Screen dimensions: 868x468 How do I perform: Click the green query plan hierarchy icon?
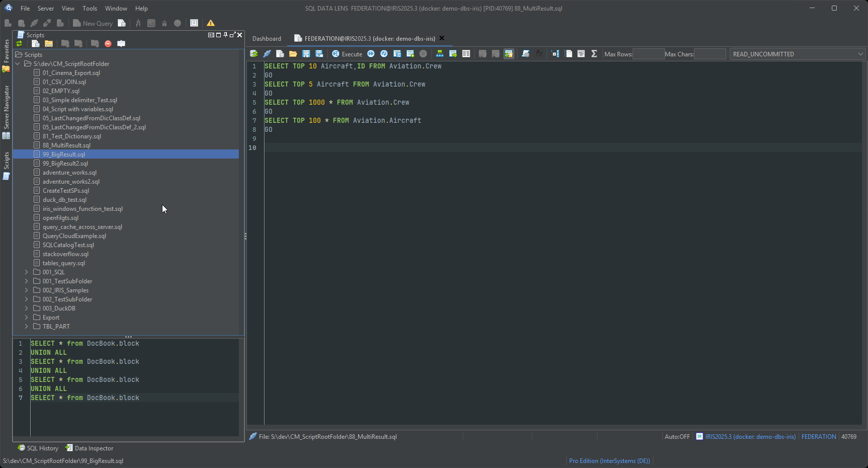pos(440,54)
